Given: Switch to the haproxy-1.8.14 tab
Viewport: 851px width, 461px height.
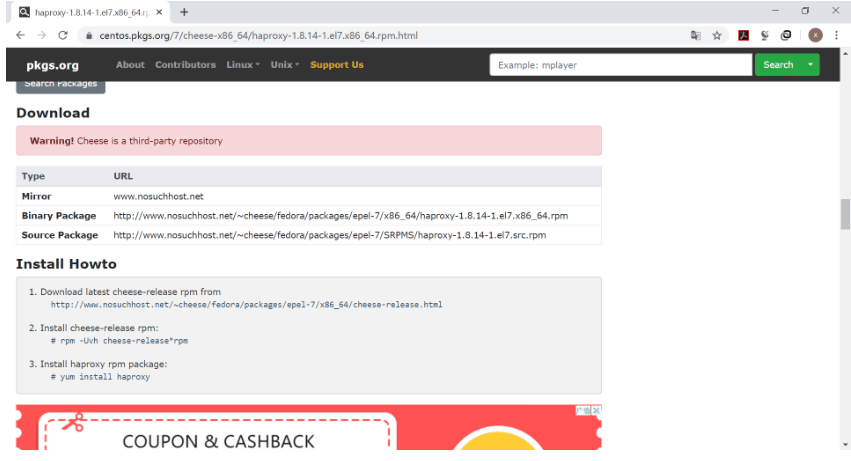Looking at the screenshot, I should 90,12.
